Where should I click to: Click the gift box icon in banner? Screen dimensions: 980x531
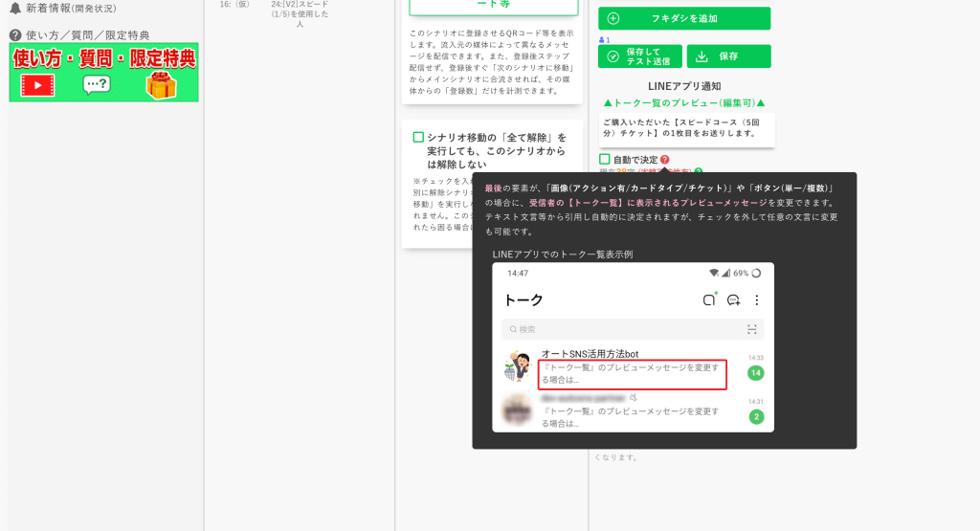click(161, 85)
